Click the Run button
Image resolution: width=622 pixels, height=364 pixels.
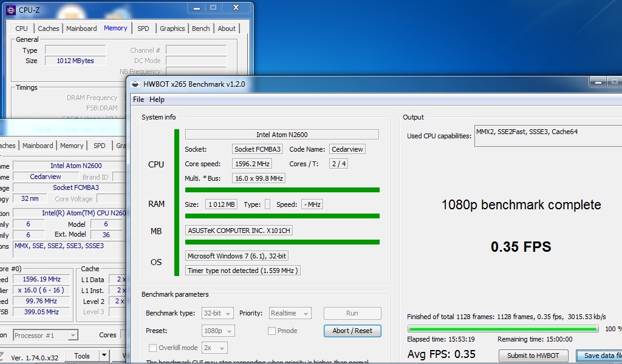(x=352, y=313)
